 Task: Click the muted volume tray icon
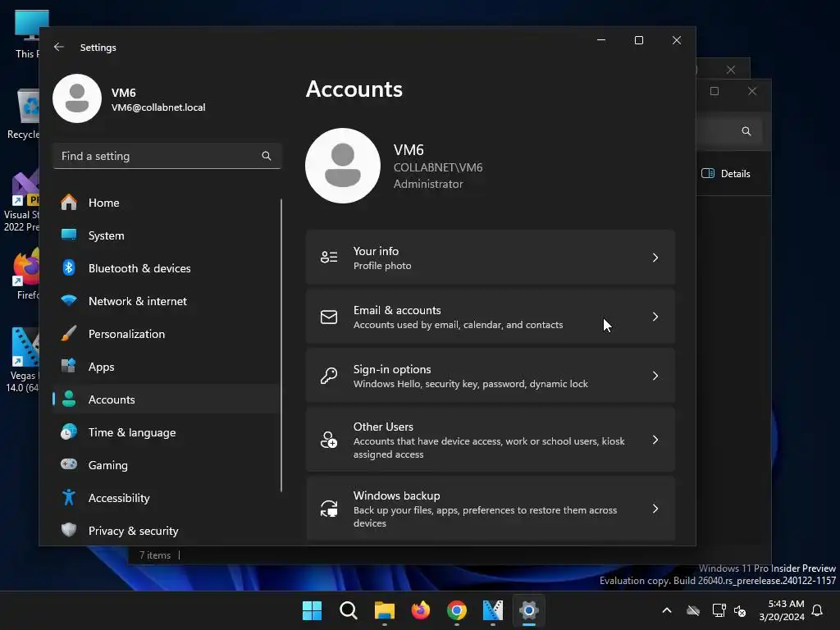pos(741,610)
